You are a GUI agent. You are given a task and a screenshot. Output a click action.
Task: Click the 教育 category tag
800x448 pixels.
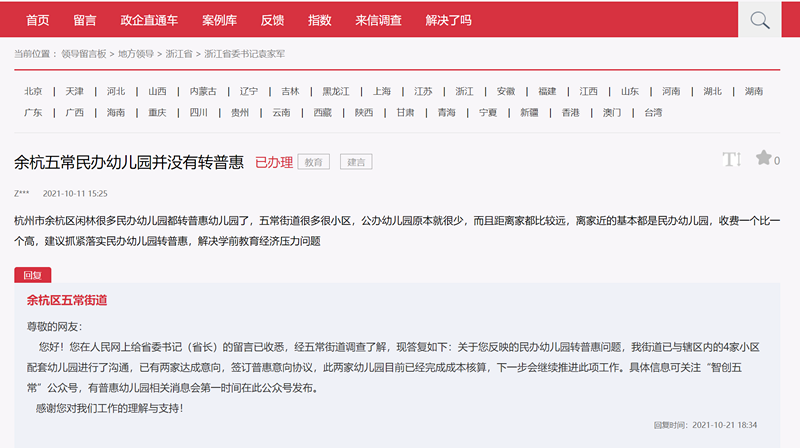[x=314, y=162]
